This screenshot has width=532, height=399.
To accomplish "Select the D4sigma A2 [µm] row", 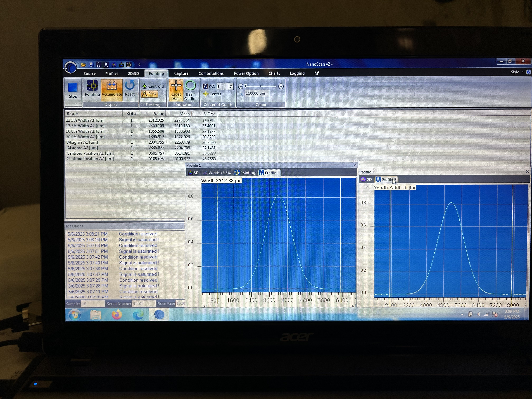I will [141, 148].
